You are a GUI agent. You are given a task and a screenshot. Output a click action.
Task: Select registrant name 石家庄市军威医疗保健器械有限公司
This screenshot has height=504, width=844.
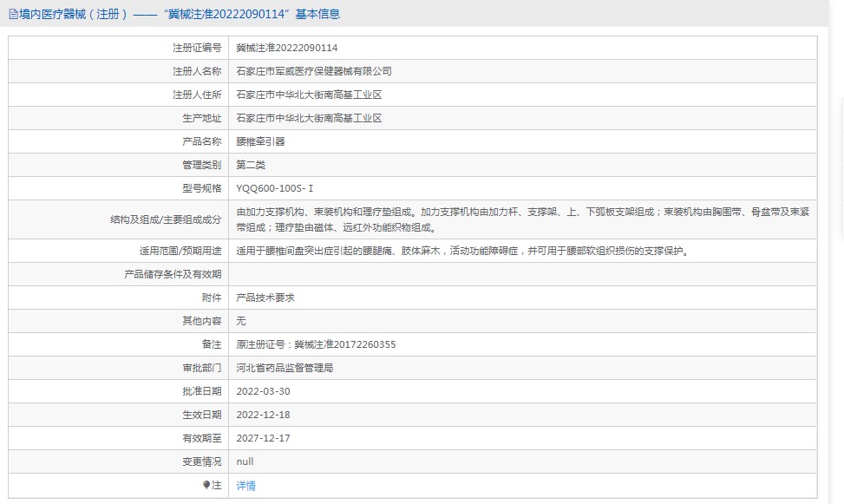tap(314, 71)
